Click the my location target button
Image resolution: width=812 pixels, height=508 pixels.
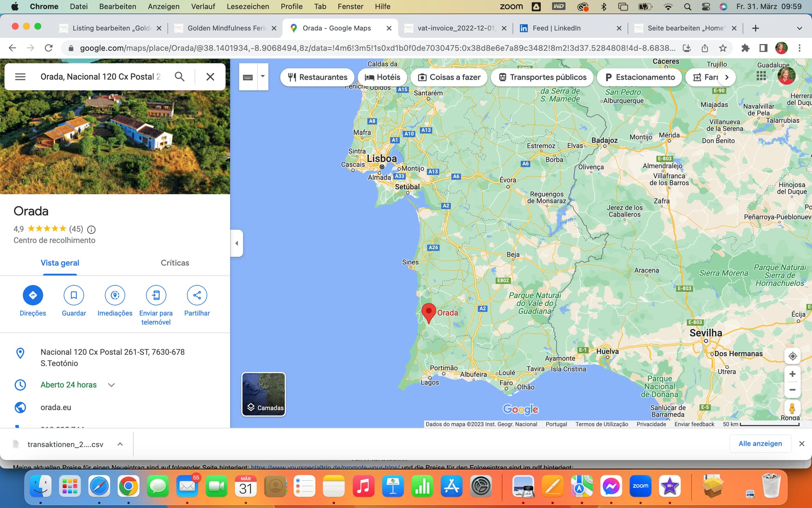793,356
